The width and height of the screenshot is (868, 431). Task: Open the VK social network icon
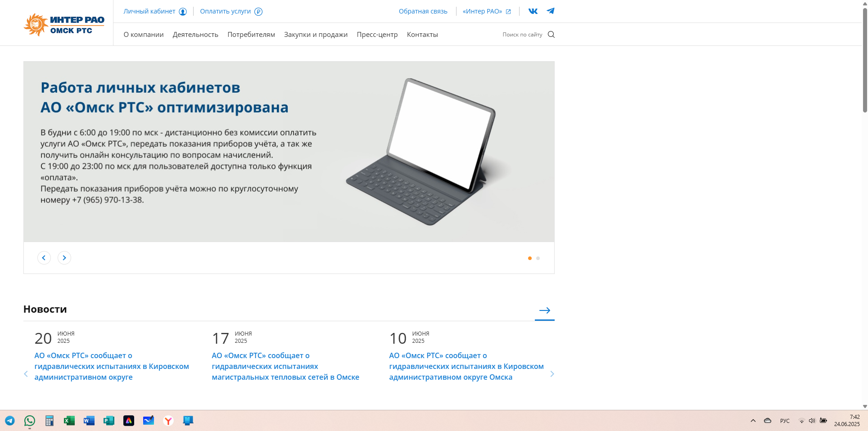(x=533, y=11)
